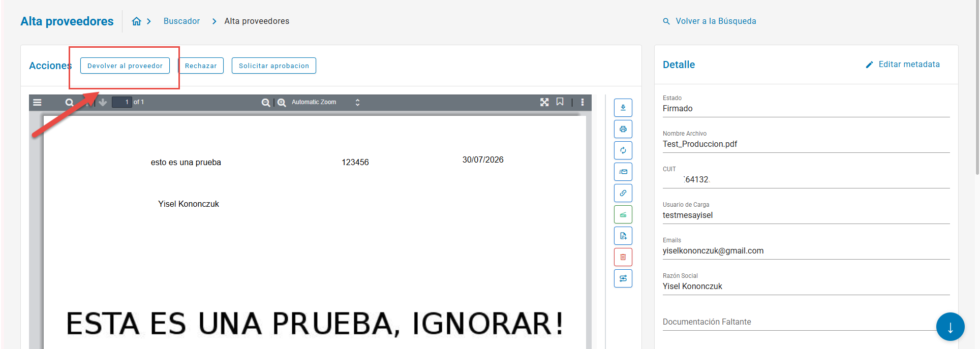Click the CUIT value field
This screenshot has height=349, width=980.
click(x=806, y=180)
